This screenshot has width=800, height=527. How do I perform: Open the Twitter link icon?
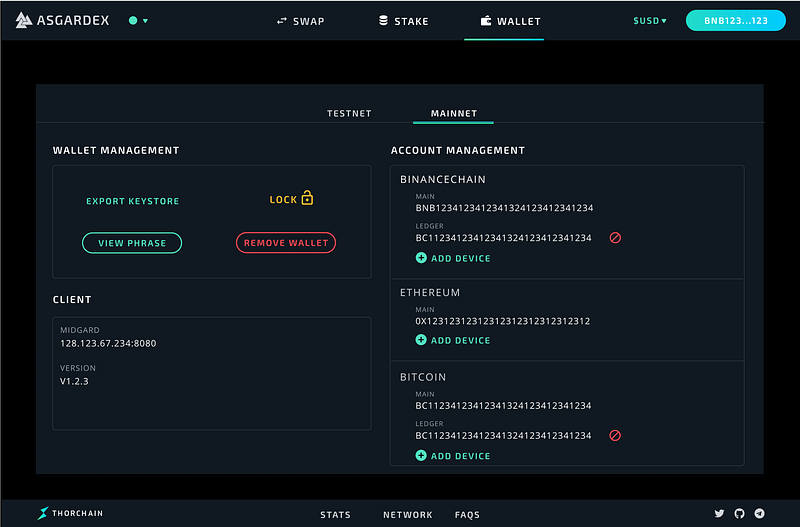tap(719, 513)
